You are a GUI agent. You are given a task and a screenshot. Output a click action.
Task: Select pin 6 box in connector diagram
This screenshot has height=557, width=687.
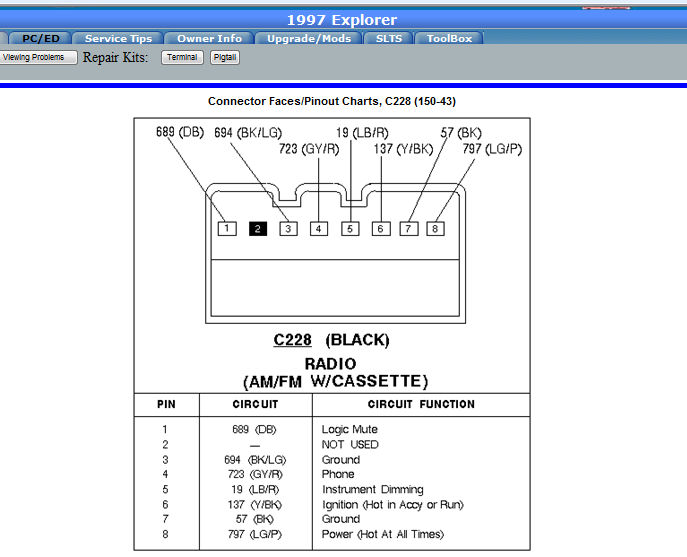tap(381, 228)
